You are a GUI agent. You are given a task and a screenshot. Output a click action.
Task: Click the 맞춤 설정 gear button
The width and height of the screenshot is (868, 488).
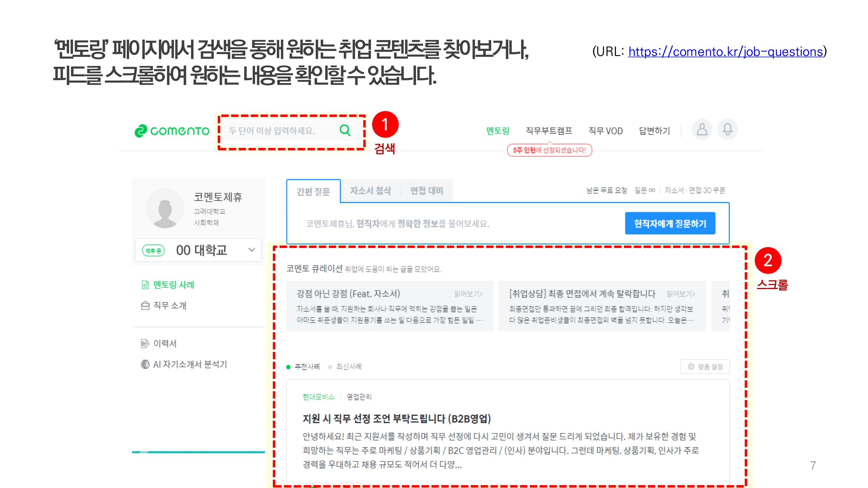pos(705,367)
